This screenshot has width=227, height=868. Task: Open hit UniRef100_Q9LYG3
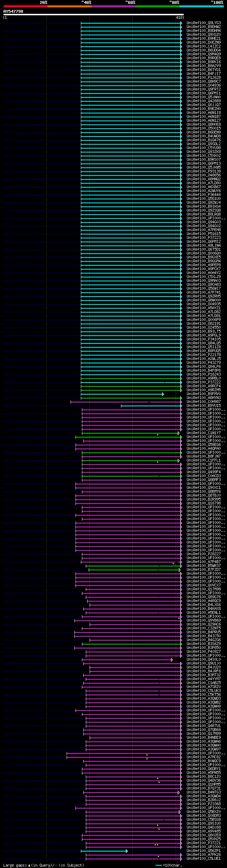tap(204, 23)
